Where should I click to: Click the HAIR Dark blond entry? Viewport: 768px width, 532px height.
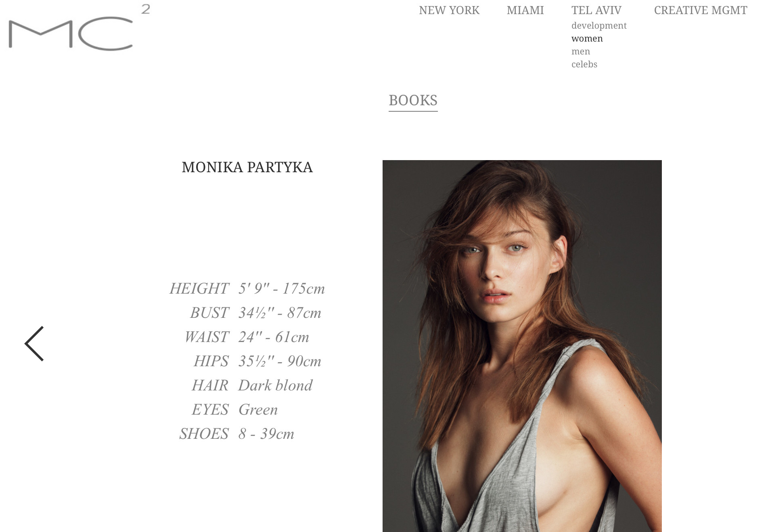(x=252, y=386)
